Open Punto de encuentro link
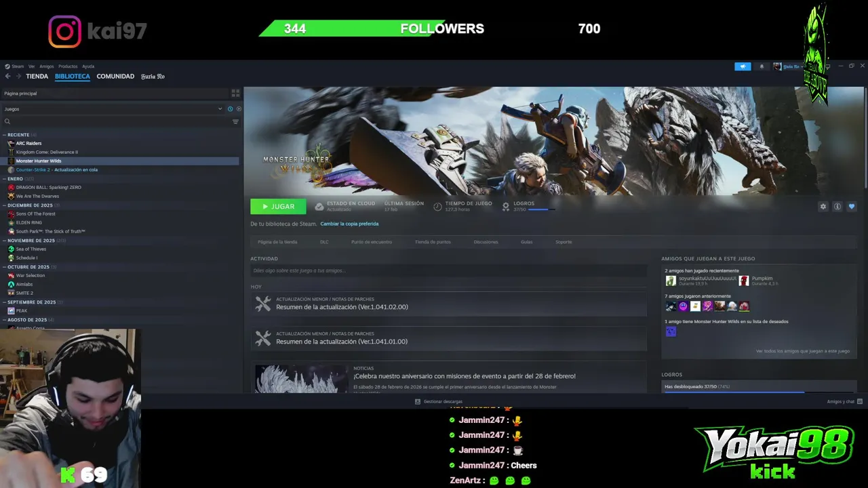Image resolution: width=868 pixels, height=488 pixels. pyautogui.click(x=372, y=242)
